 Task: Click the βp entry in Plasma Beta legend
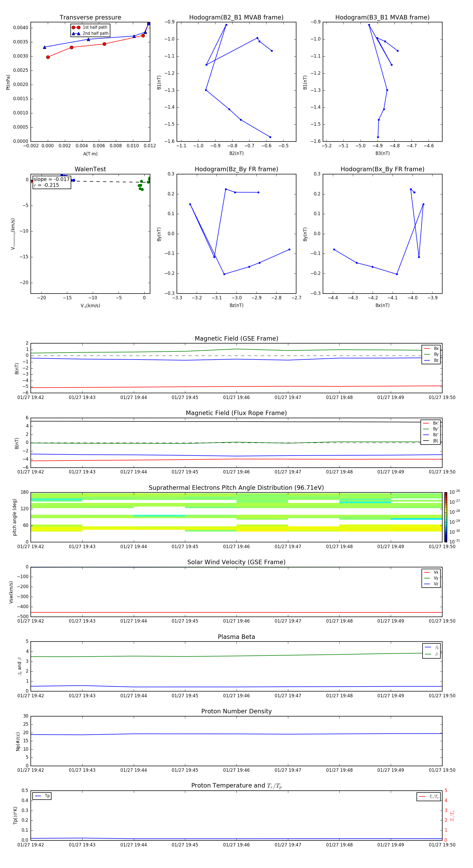tap(431, 647)
